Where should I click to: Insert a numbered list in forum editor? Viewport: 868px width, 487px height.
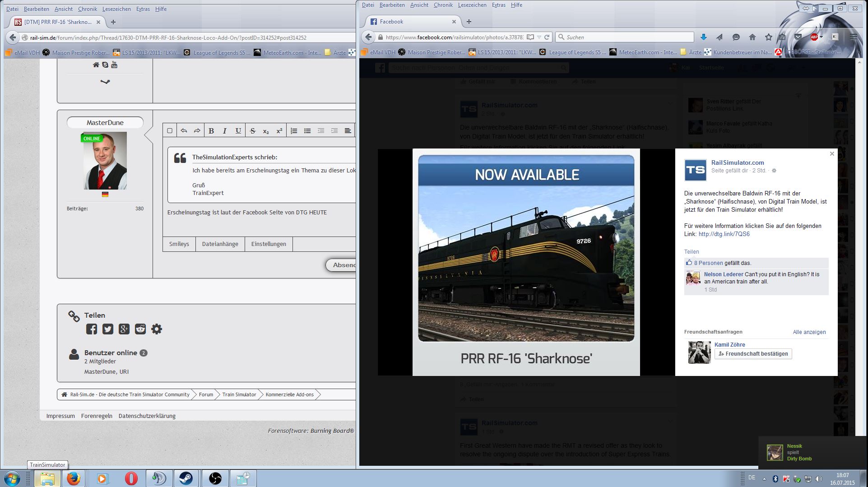(x=294, y=131)
